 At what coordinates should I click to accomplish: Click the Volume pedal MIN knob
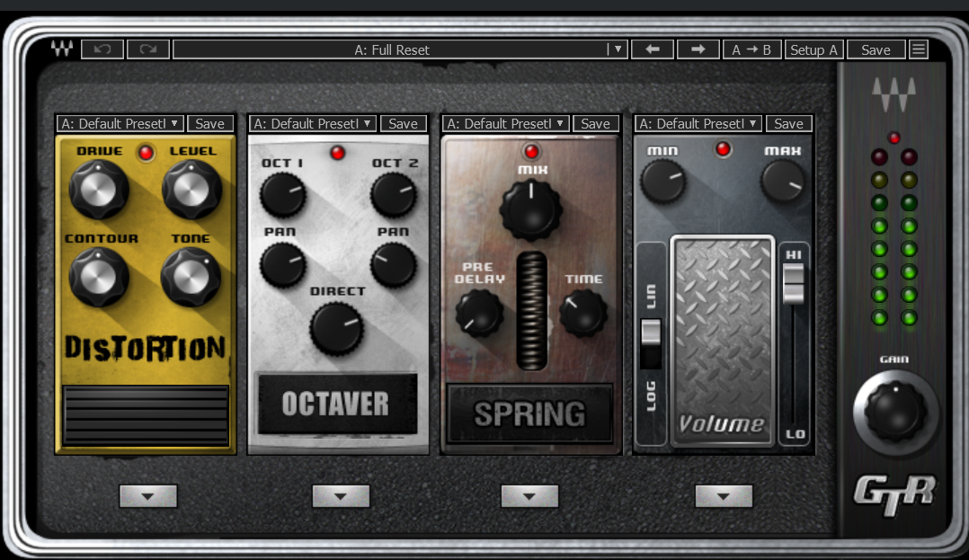[663, 182]
